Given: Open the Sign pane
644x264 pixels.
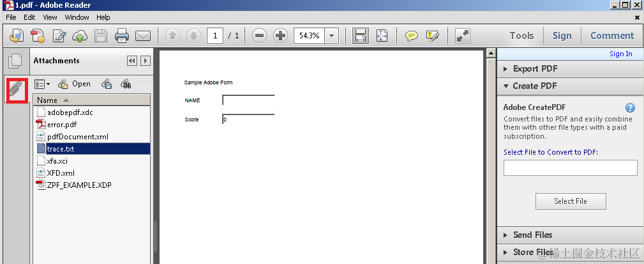Looking at the screenshot, I should coord(562,36).
